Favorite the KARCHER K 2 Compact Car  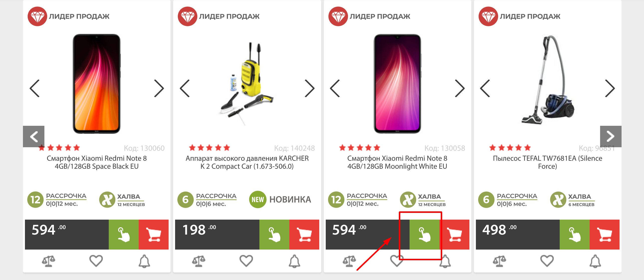pos(246,261)
